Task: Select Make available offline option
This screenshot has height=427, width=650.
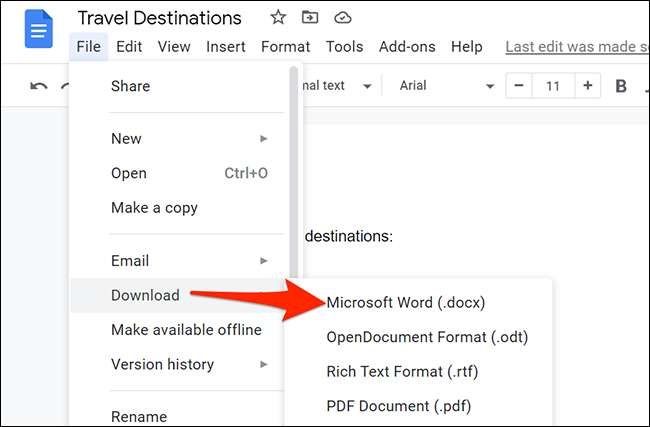Action: [x=186, y=330]
